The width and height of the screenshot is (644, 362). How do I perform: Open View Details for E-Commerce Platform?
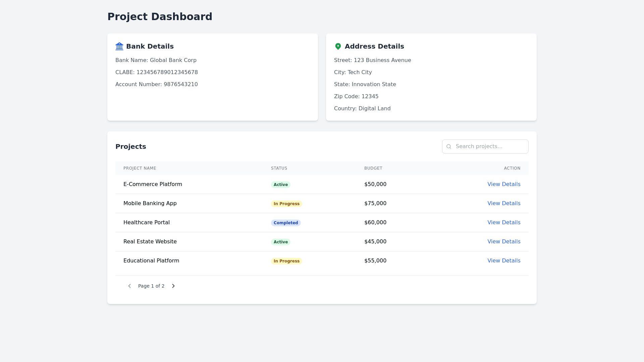click(x=504, y=184)
